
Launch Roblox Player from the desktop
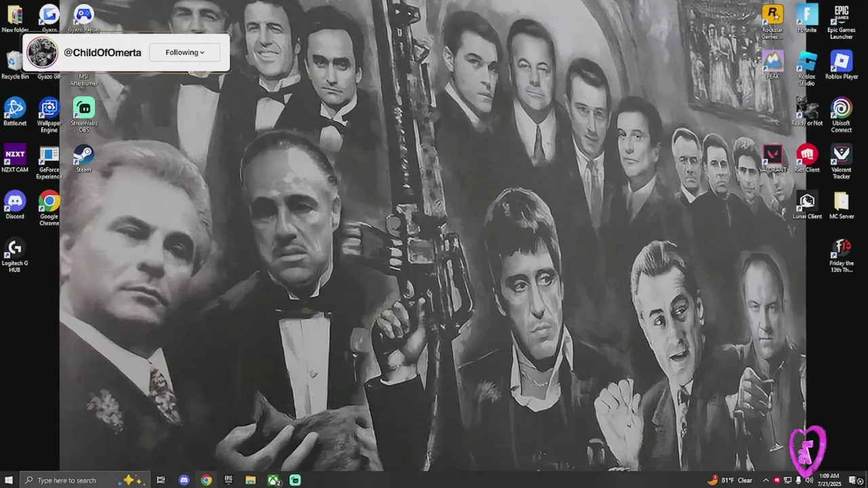click(x=842, y=65)
